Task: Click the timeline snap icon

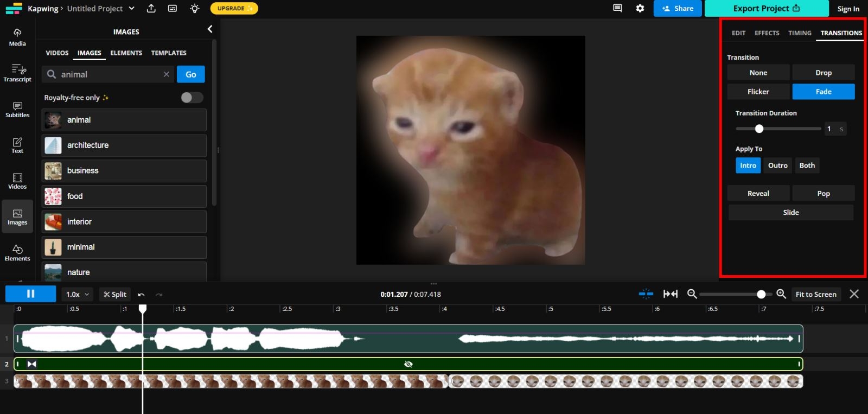Action: 646,294
